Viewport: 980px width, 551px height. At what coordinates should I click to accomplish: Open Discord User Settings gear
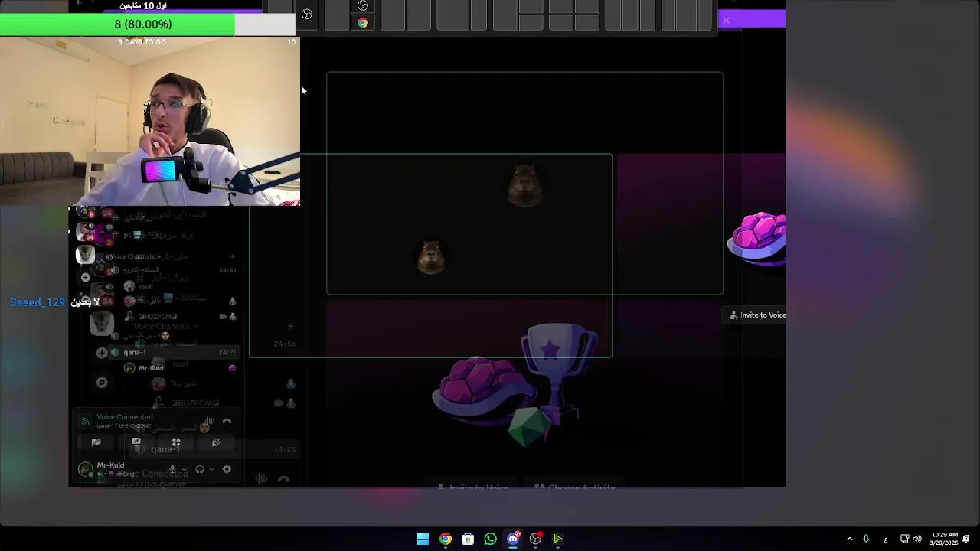[x=227, y=469]
